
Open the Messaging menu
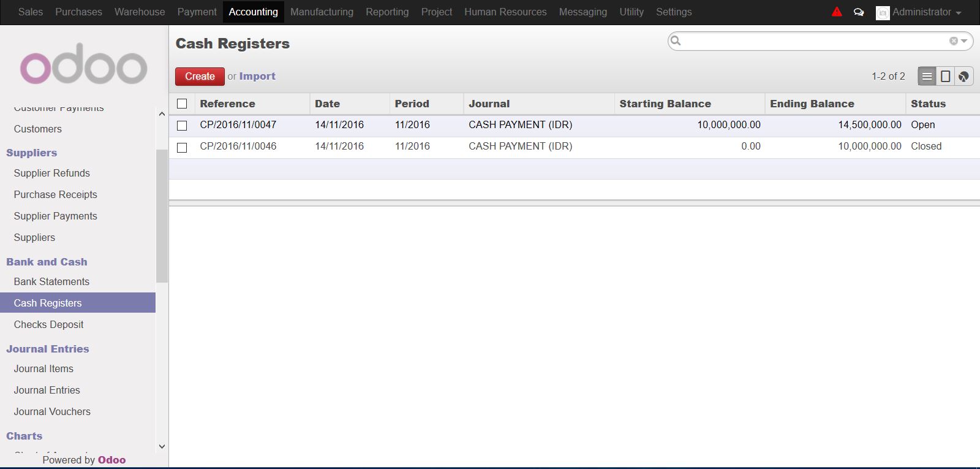coord(583,12)
